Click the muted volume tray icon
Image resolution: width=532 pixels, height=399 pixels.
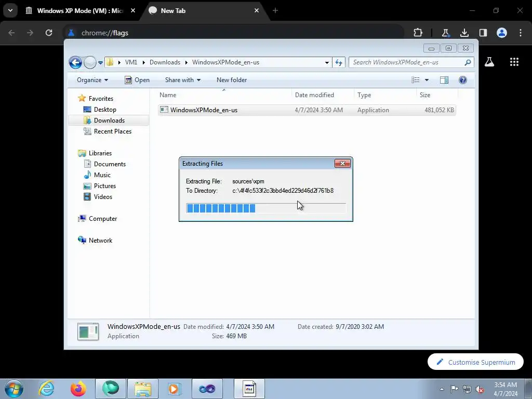(x=480, y=389)
